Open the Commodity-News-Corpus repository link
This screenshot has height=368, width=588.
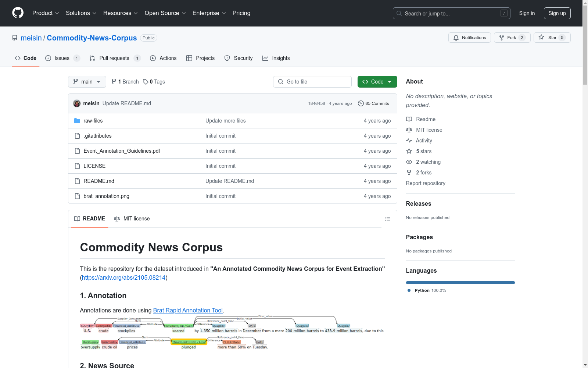pos(92,38)
